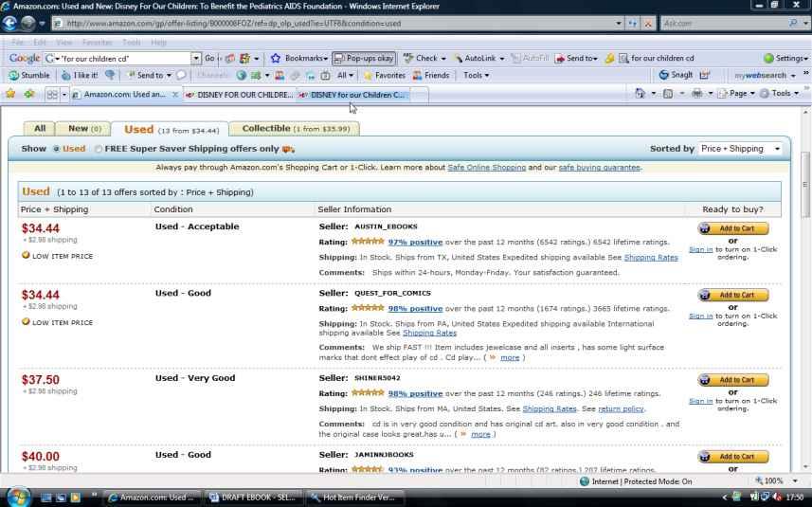812x507 pixels.
Task: Open the Windows Start orb
Action: (x=18, y=497)
